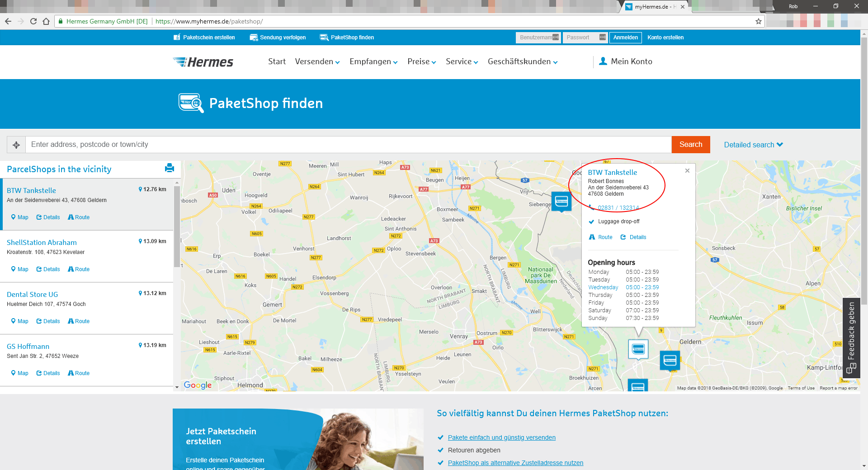
Task: Click Map pin for BTW Tankstelle
Action: [x=14, y=217]
